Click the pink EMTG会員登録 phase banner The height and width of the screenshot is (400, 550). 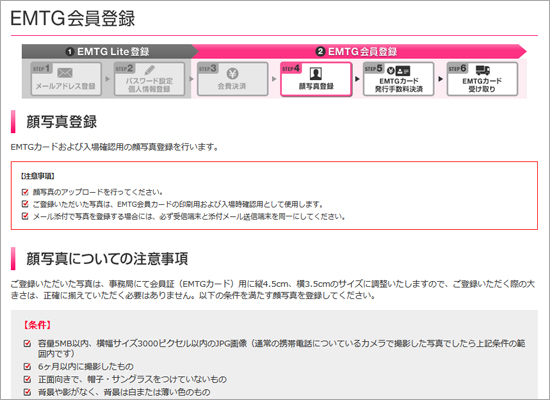coord(358,52)
